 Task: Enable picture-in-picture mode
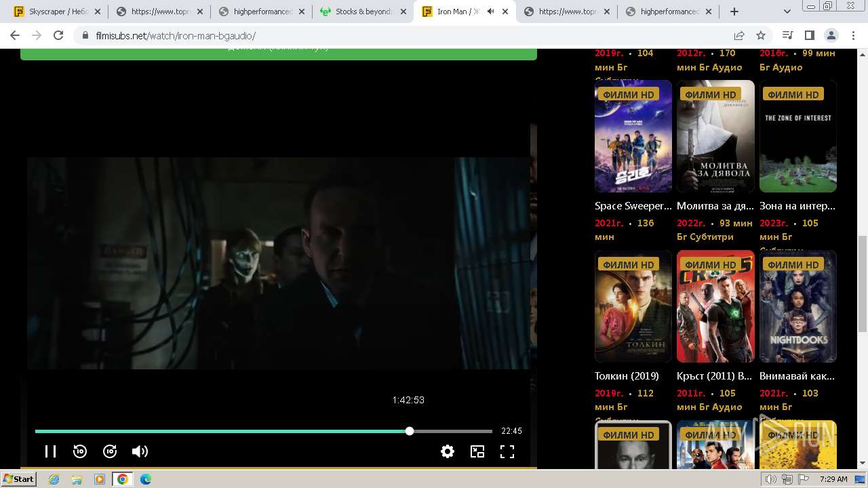click(x=477, y=451)
